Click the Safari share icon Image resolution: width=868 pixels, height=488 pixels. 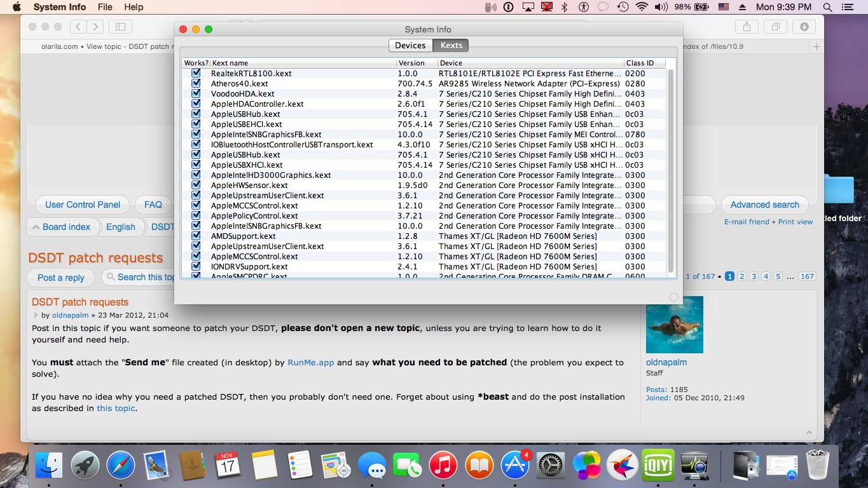click(747, 27)
